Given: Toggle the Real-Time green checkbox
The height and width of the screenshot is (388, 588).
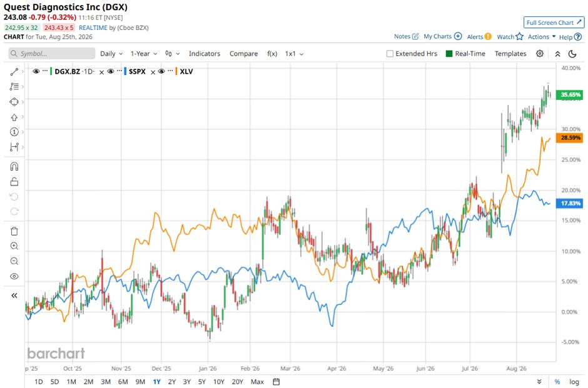Looking at the screenshot, I should pos(449,54).
